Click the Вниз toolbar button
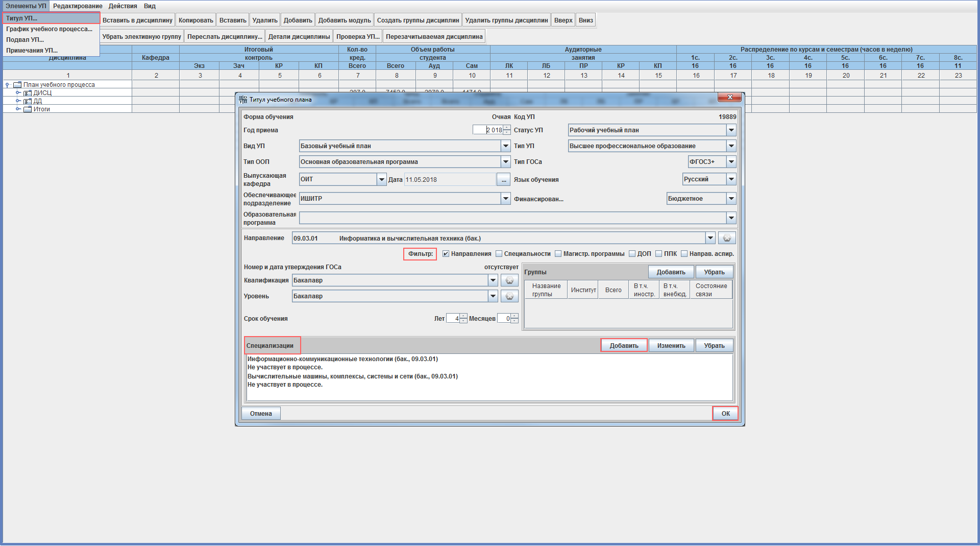This screenshot has width=980, height=546. (586, 20)
